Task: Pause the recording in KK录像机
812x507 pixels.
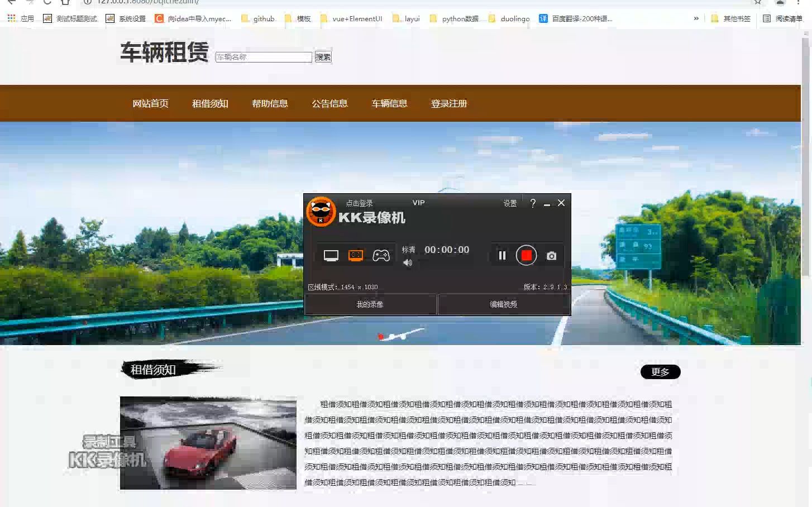Action: [502, 256]
